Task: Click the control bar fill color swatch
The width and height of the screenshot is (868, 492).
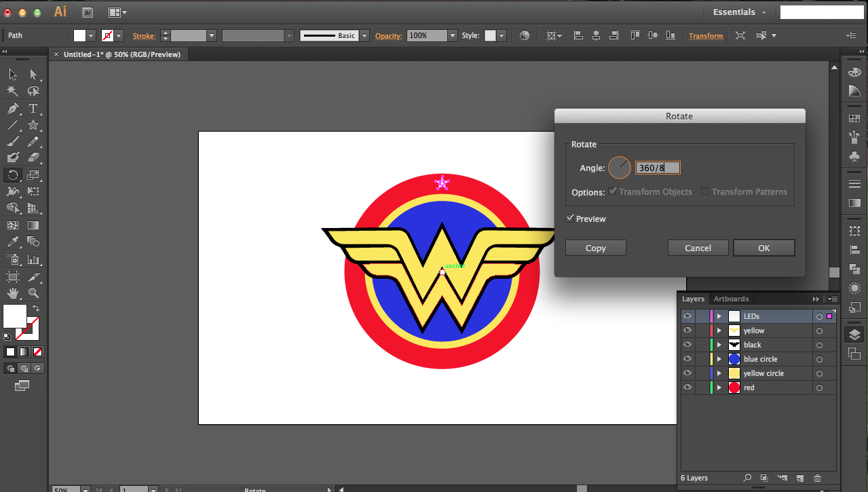Action: (80, 36)
